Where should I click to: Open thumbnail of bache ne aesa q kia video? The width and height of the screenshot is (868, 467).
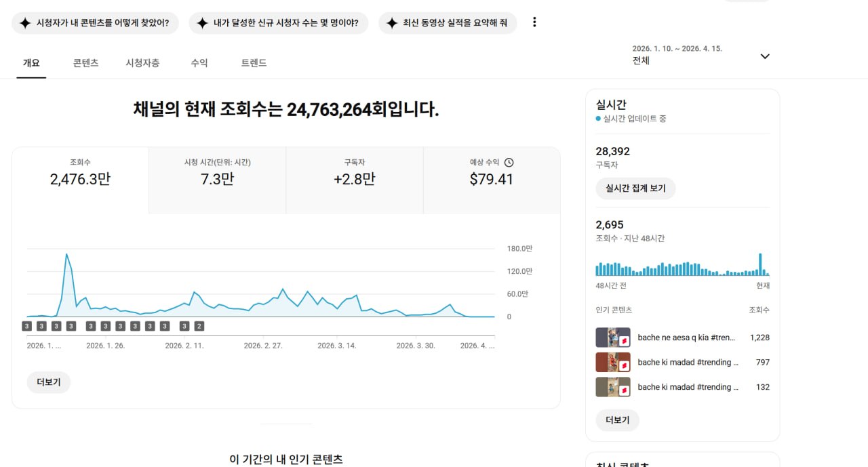click(x=613, y=338)
